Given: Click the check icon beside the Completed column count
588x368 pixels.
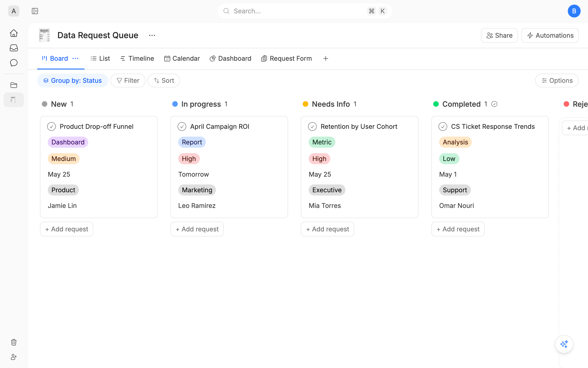Looking at the screenshot, I should (494, 104).
